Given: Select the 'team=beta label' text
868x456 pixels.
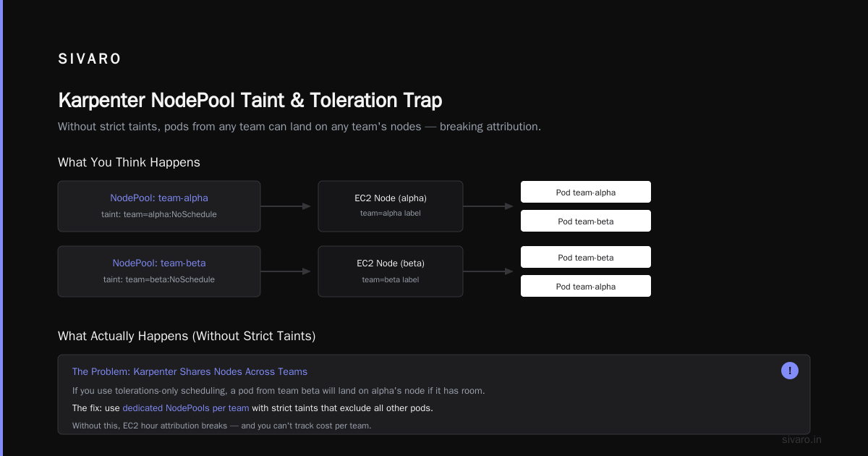Looking at the screenshot, I should (391, 279).
